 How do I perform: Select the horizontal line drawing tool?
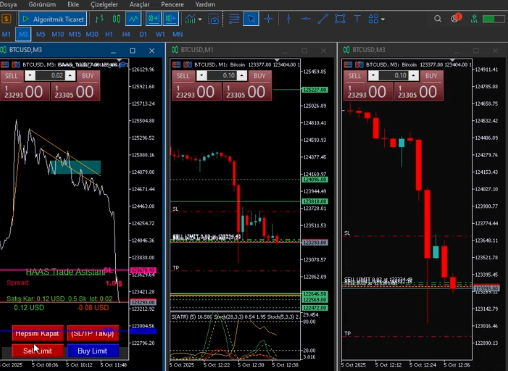click(306, 19)
